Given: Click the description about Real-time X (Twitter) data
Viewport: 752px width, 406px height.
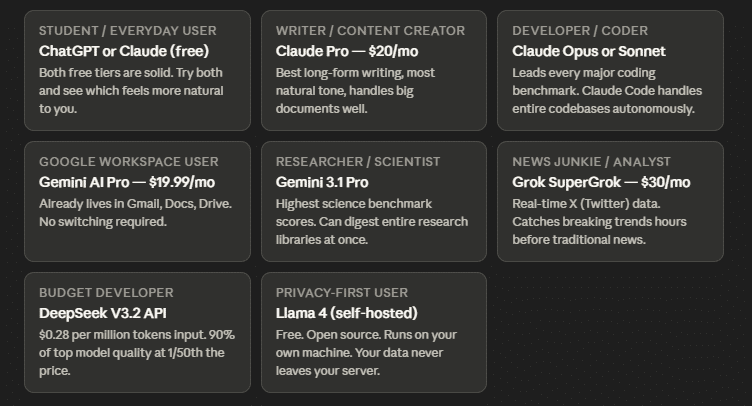Looking at the screenshot, I should (601, 221).
